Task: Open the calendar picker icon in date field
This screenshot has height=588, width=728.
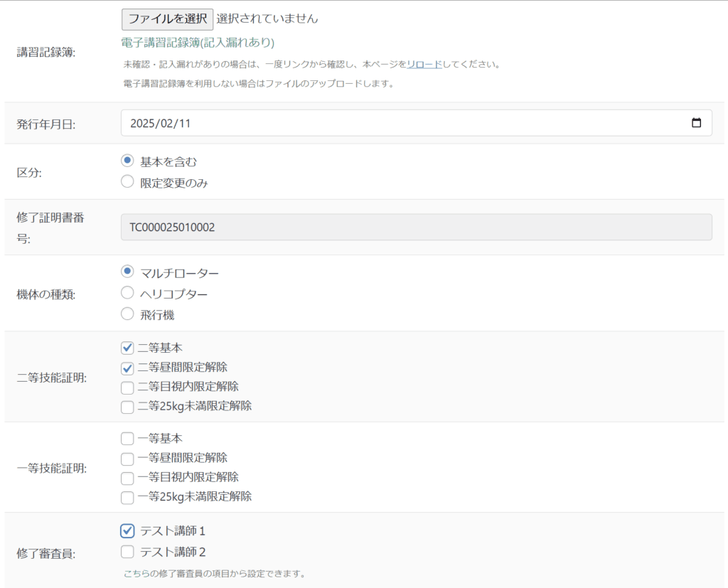Action: tap(696, 123)
